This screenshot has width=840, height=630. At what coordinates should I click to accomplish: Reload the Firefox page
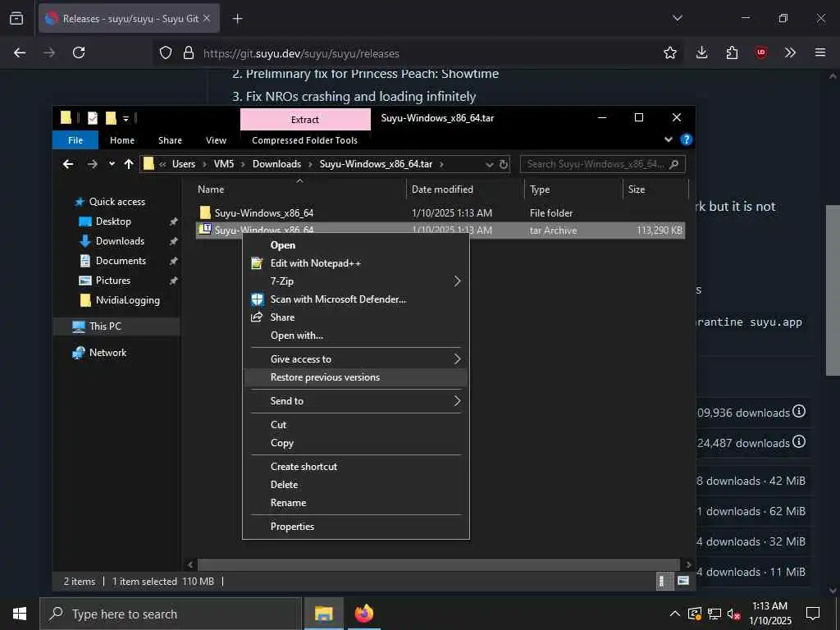click(x=79, y=52)
